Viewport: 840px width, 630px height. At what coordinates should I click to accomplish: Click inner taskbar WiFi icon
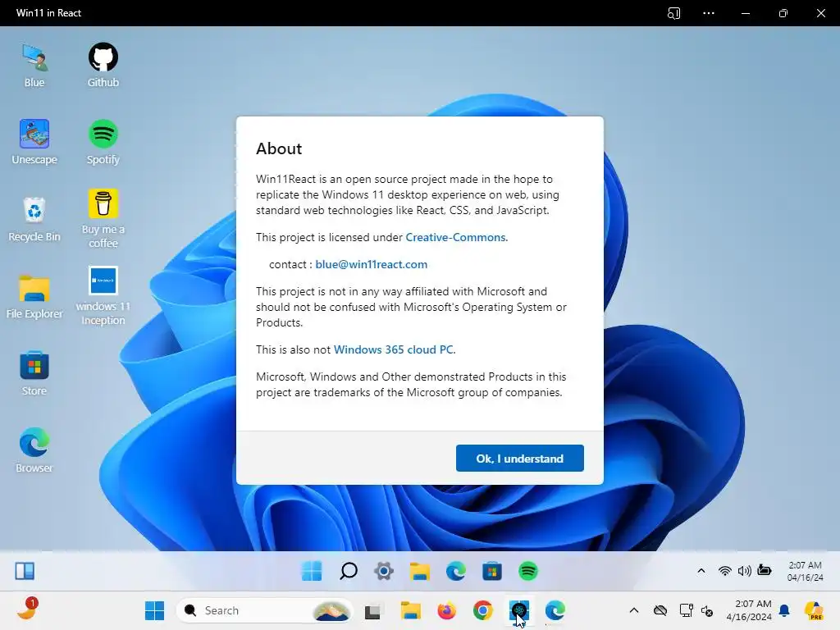point(724,571)
